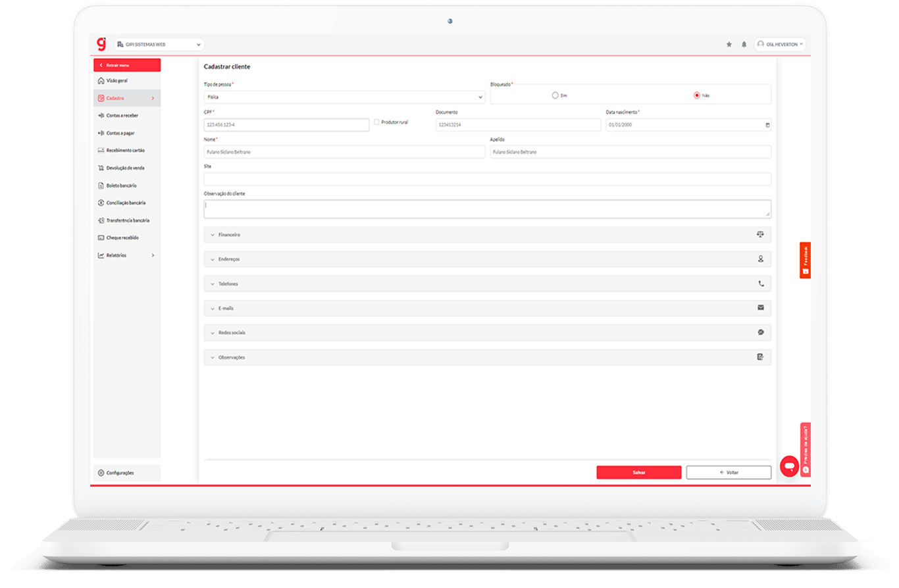
Task: Open the notifications bell icon
Action: point(744,45)
